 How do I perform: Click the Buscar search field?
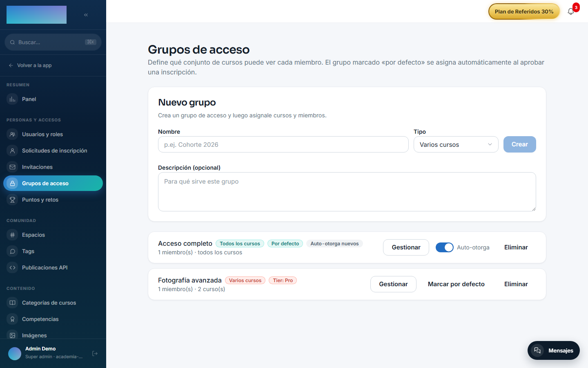(53, 42)
